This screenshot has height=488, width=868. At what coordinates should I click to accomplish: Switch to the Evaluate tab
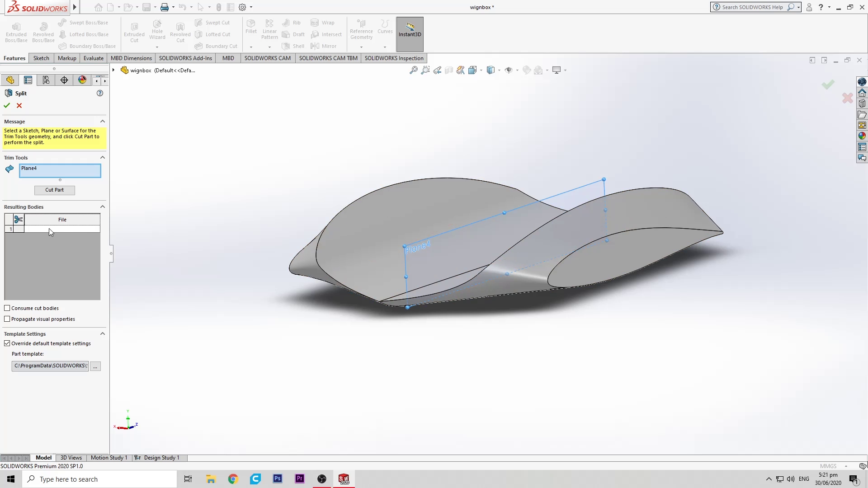point(94,58)
